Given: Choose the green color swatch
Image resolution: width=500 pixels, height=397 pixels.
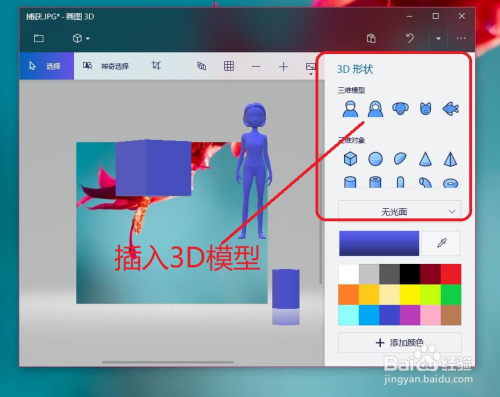Looking at the screenshot, I should click(x=451, y=295).
